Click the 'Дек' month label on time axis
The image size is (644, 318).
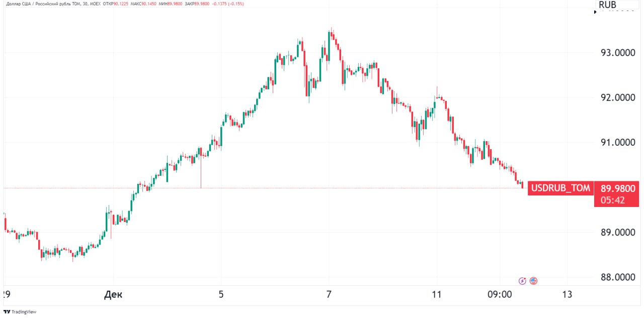(113, 294)
